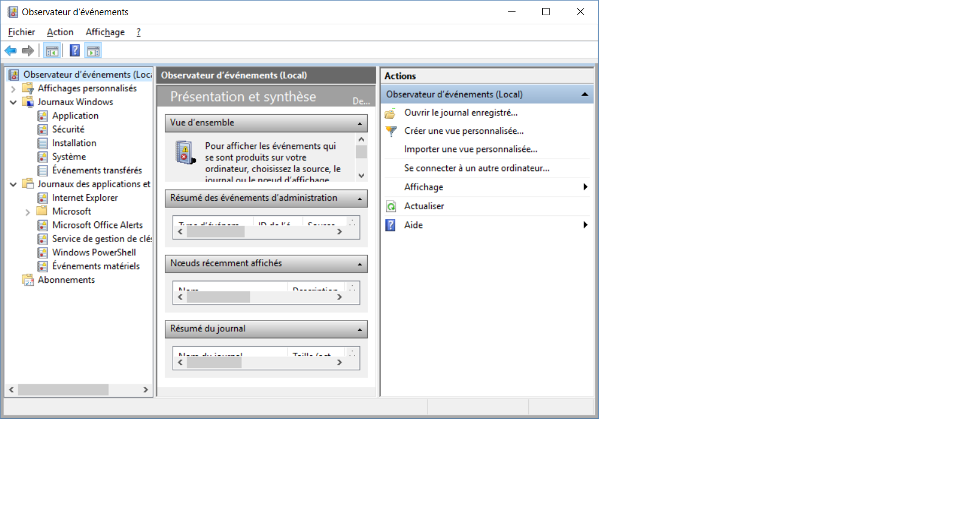
Task: Collapse the Résumé du journal section
Action: [359, 330]
